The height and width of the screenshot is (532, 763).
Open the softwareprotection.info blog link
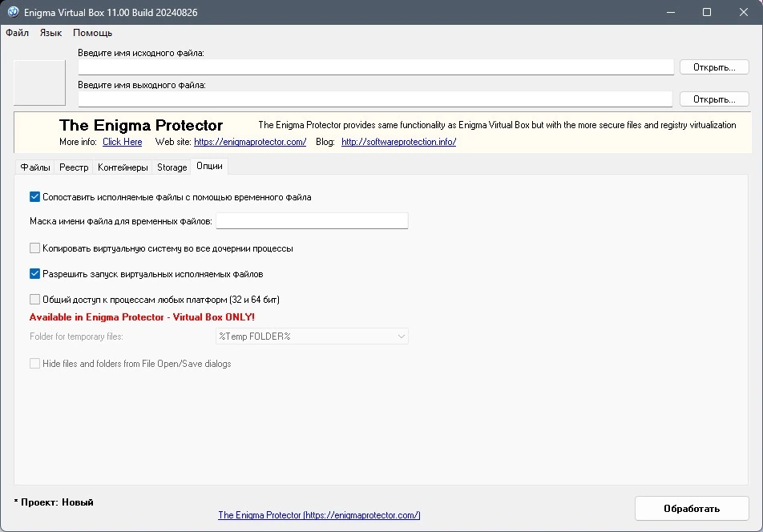tap(398, 142)
